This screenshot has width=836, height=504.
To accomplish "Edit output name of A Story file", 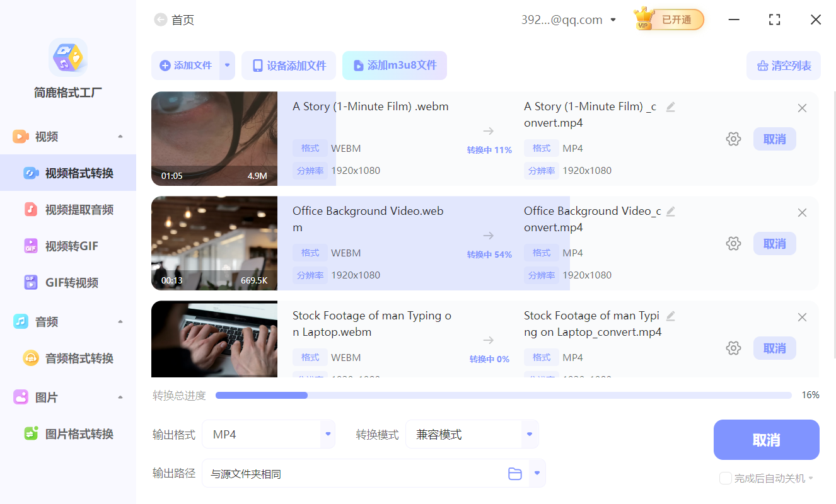I will point(671,107).
